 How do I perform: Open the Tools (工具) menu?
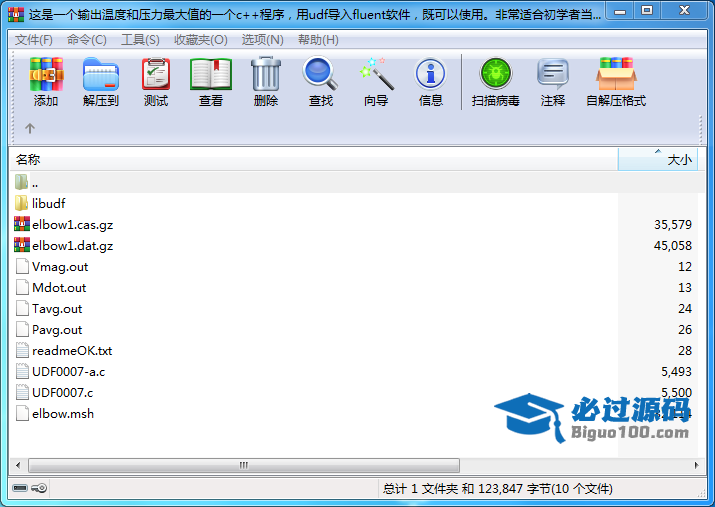point(140,40)
